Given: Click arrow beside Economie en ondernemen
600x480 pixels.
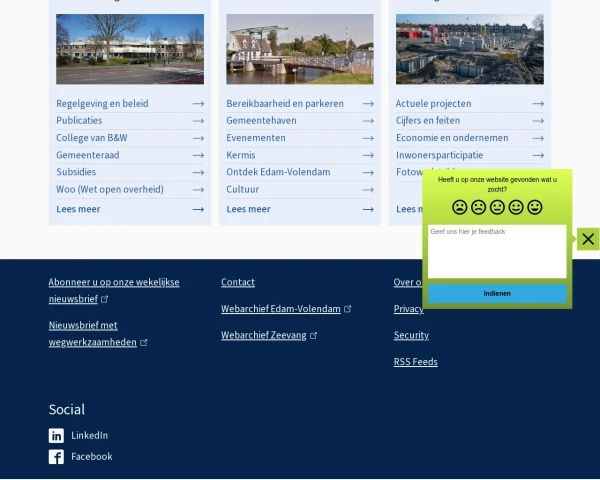Looking at the screenshot, I should pos(538,138).
